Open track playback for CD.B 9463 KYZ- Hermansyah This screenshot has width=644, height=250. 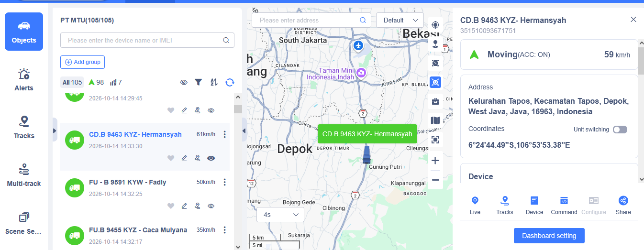click(197, 158)
